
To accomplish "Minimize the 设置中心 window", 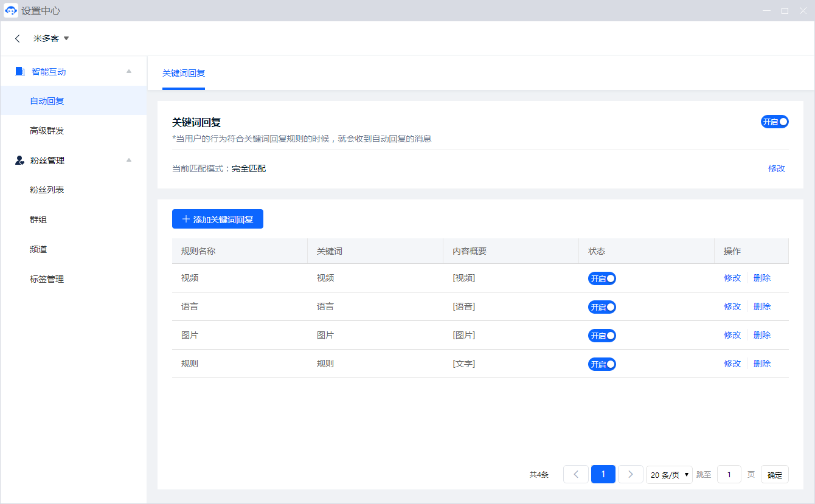I will pos(768,10).
